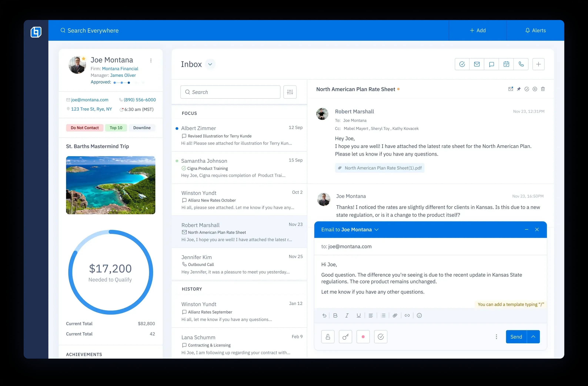The image size is (588, 386).
Task: Open the Send button's dropdown arrow
Action: (x=533, y=337)
